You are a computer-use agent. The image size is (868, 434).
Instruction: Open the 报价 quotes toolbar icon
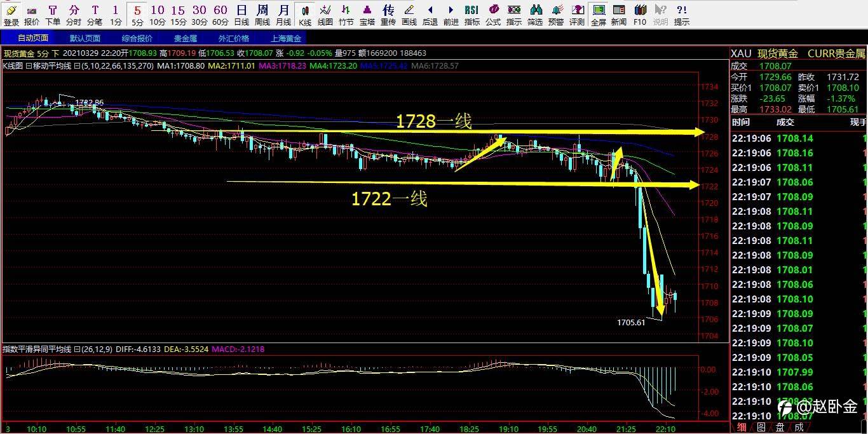(x=32, y=14)
